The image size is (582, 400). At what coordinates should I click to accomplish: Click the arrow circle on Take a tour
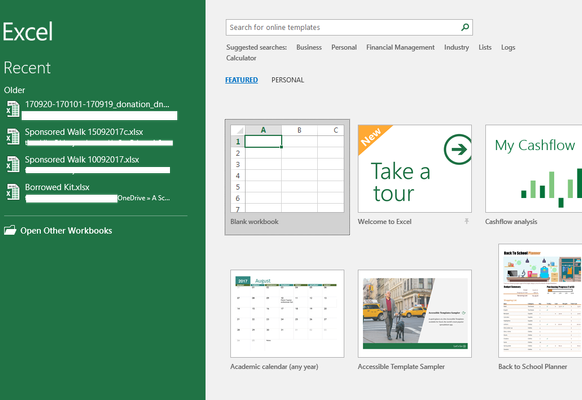(x=458, y=149)
